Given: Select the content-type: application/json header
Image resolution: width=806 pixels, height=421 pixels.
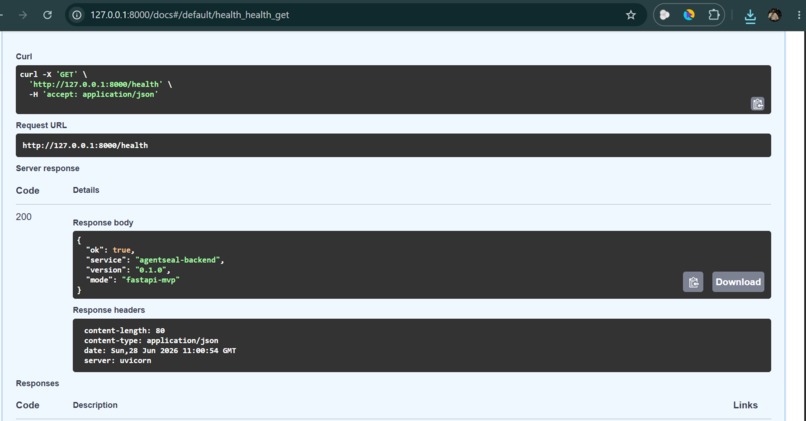Looking at the screenshot, I should pyautogui.click(x=151, y=340).
